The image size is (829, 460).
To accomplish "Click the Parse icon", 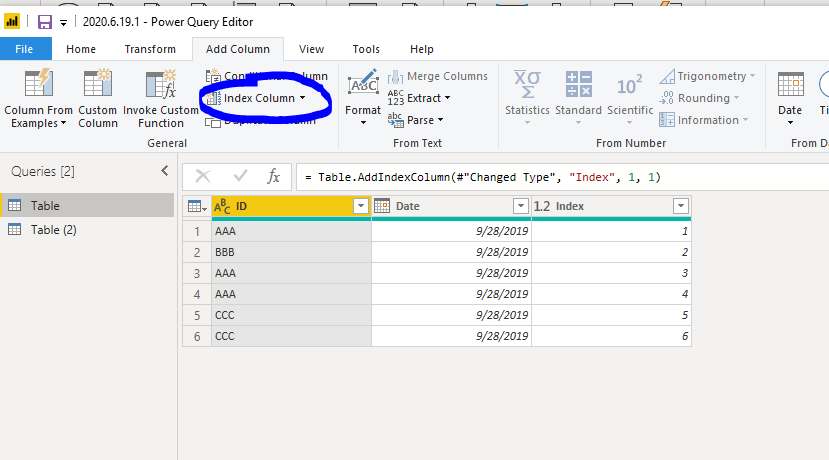I will [395, 121].
